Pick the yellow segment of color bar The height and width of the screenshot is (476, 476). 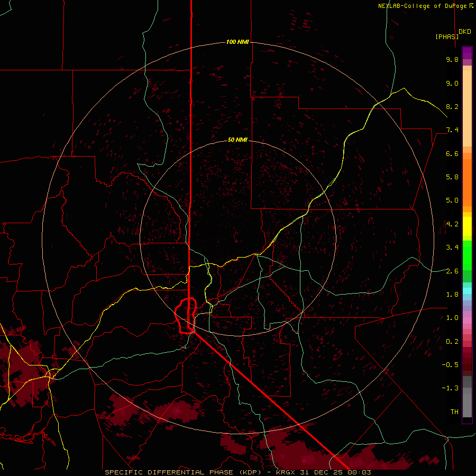coord(467,226)
